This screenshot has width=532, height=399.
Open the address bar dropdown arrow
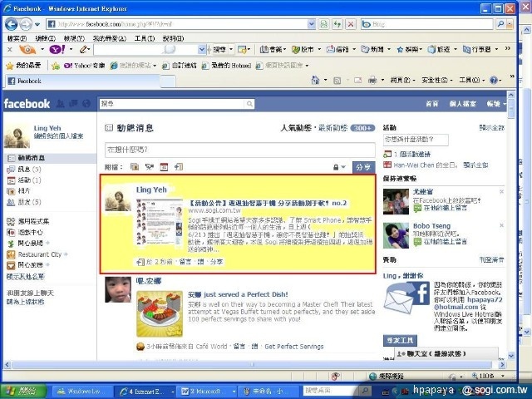click(312, 24)
